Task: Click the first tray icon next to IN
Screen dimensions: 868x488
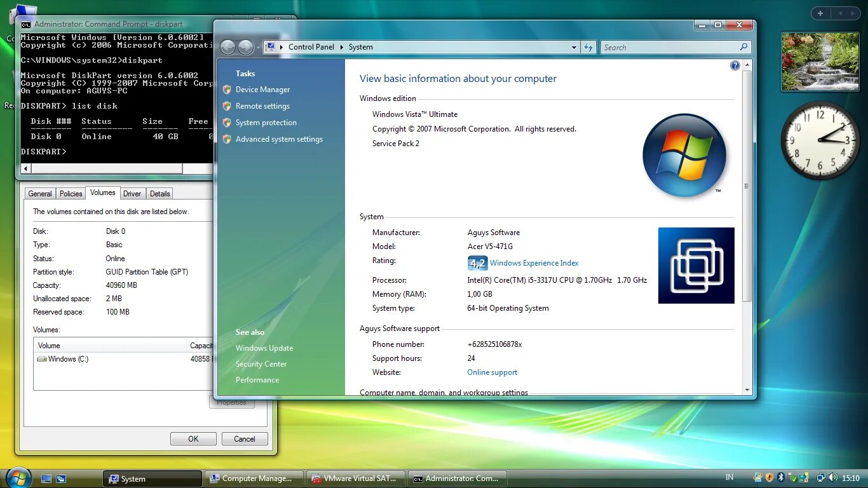Action: tap(757, 477)
